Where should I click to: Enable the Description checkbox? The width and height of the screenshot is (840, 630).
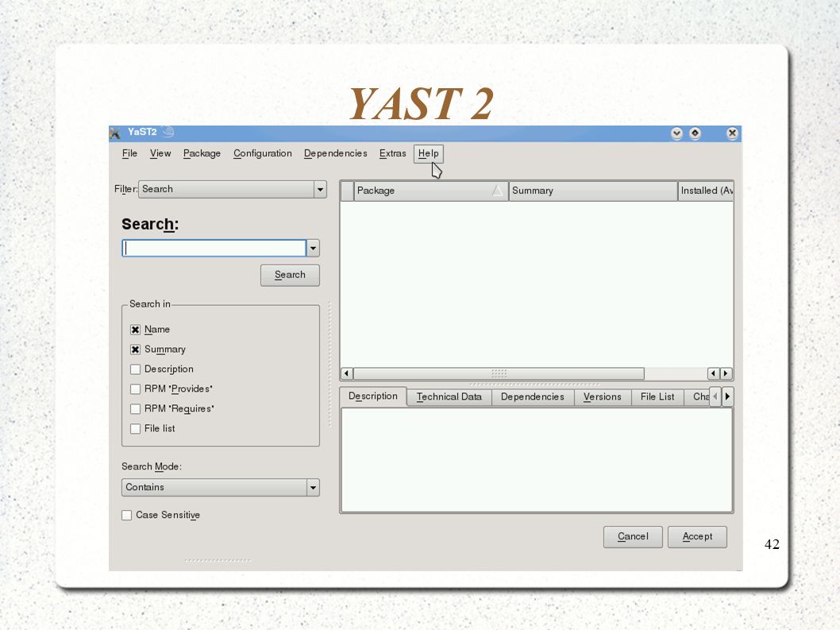click(136, 369)
